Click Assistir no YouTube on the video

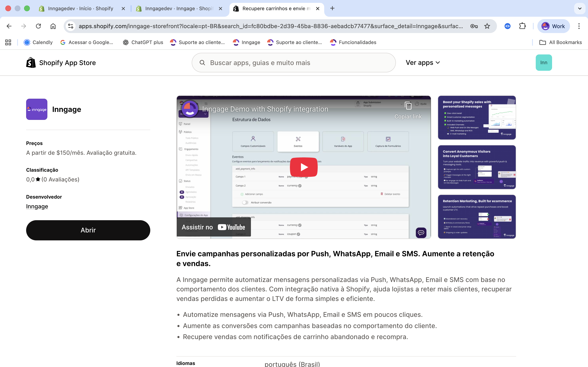(x=213, y=227)
